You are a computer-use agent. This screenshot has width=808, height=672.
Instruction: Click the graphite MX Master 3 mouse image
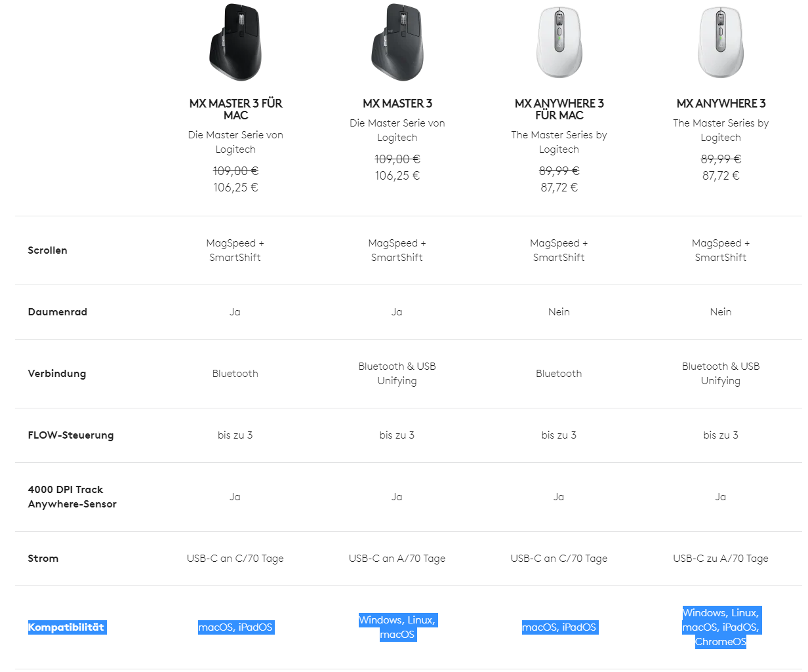point(397,42)
